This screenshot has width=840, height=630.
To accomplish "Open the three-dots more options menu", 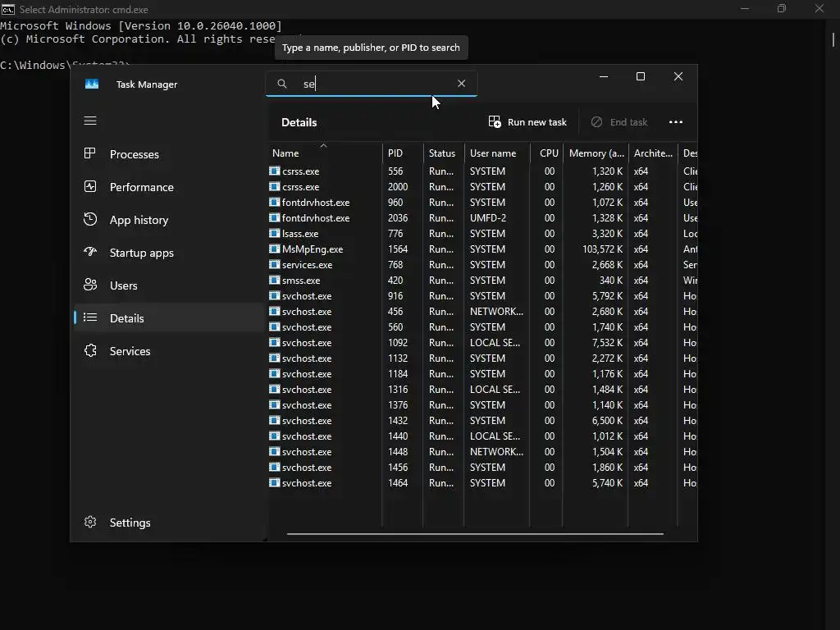I will point(676,122).
